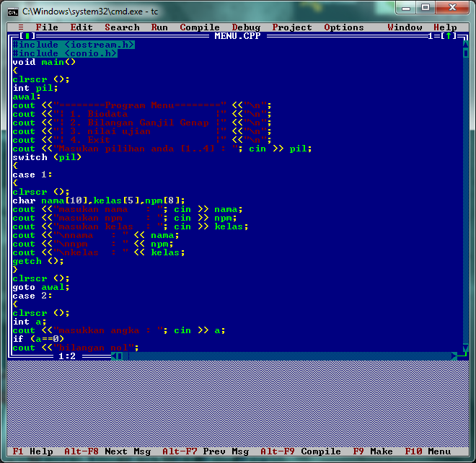Image resolution: width=476 pixels, height=463 pixels.
Task: Click the editor window zoom arrow
Action: coord(449,36)
